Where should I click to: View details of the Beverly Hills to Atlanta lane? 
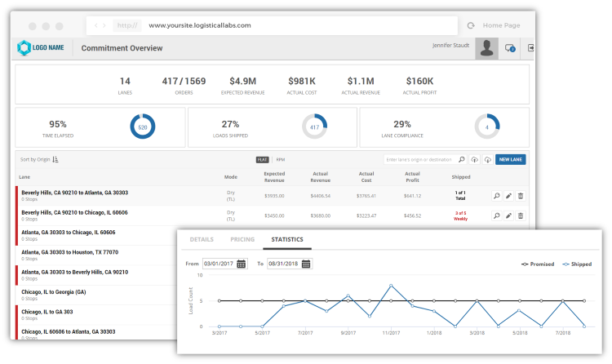pos(495,195)
